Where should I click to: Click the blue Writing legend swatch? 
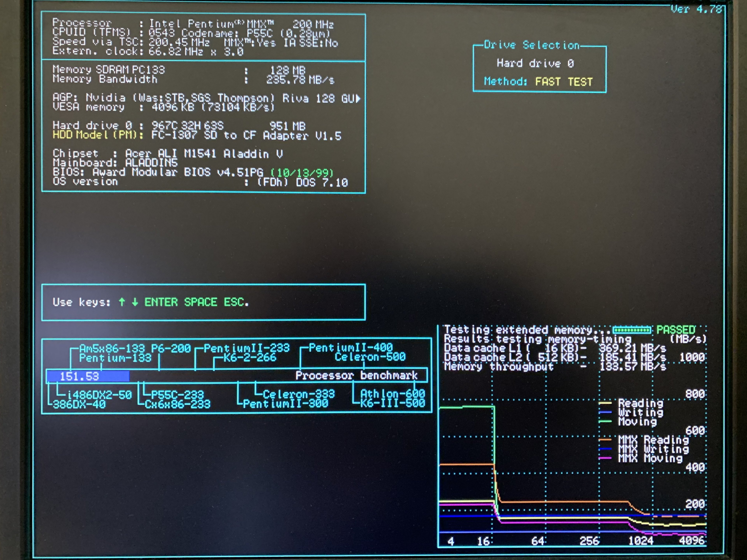(605, 412)
